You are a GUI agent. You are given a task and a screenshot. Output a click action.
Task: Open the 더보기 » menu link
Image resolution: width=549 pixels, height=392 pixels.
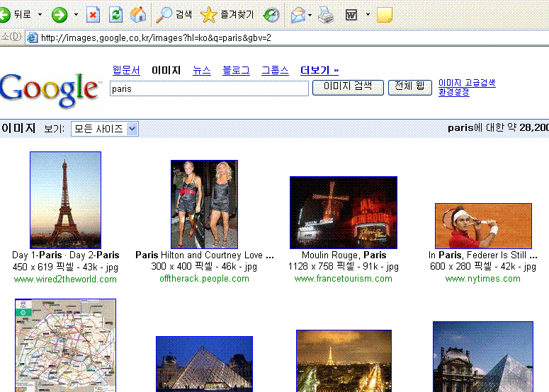pos(319,70)
